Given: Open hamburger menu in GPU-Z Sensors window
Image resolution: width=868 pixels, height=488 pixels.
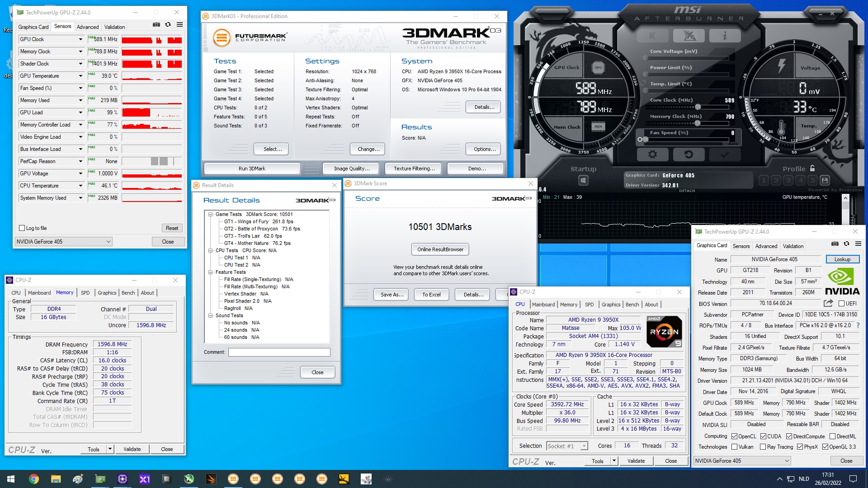Looking at the screenshot, I should tap(180, 24).
